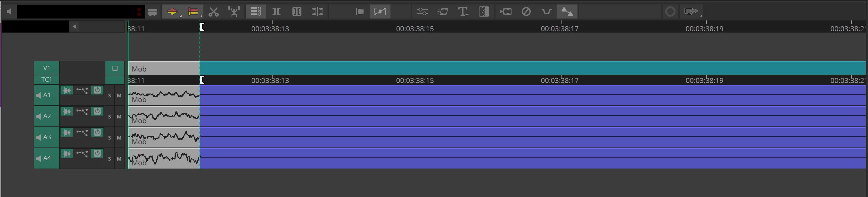Select the TC1 timecode track button

pyautogui.click(x=47, y=80)
